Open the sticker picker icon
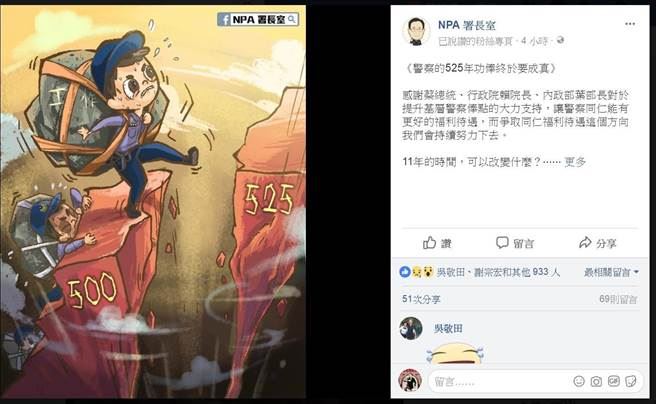 [x=630, y=381]
